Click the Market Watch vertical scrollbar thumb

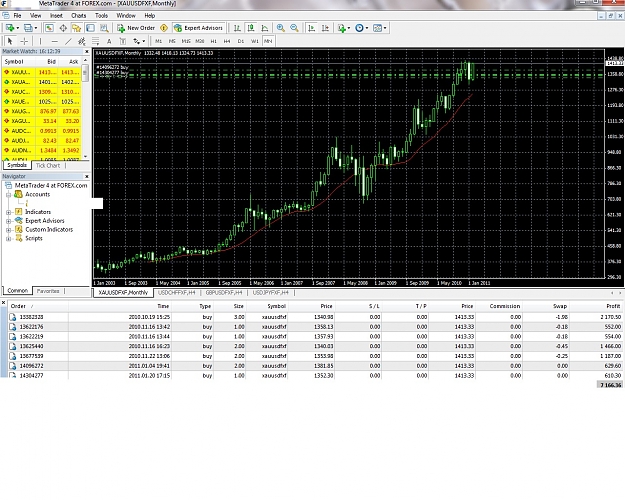coord(85,74)
